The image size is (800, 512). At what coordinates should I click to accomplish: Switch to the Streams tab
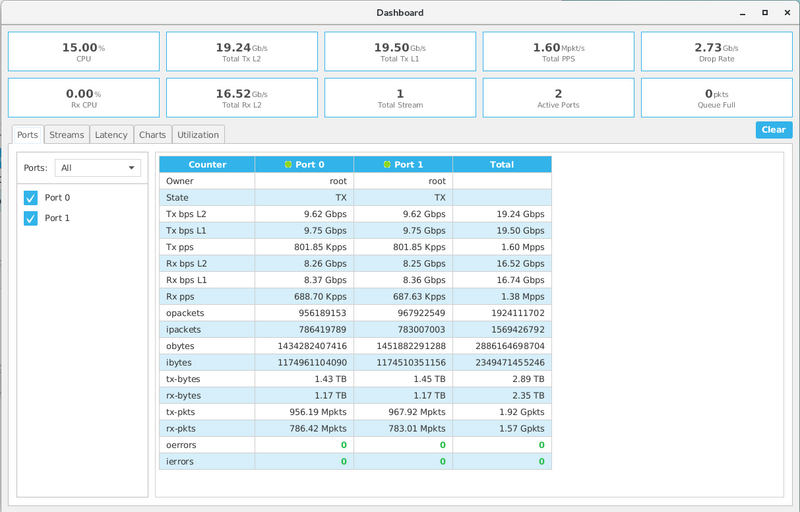pos(67,135)
